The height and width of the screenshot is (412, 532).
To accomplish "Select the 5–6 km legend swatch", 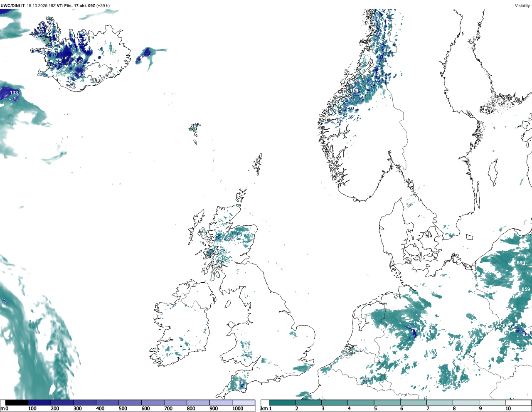I will click(x=387, y=402).
